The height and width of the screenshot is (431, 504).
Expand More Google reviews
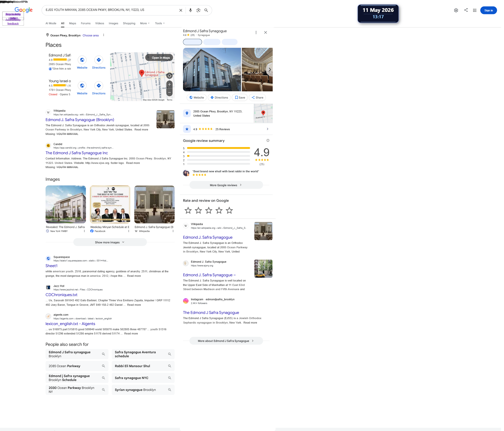tap(226, 185)
